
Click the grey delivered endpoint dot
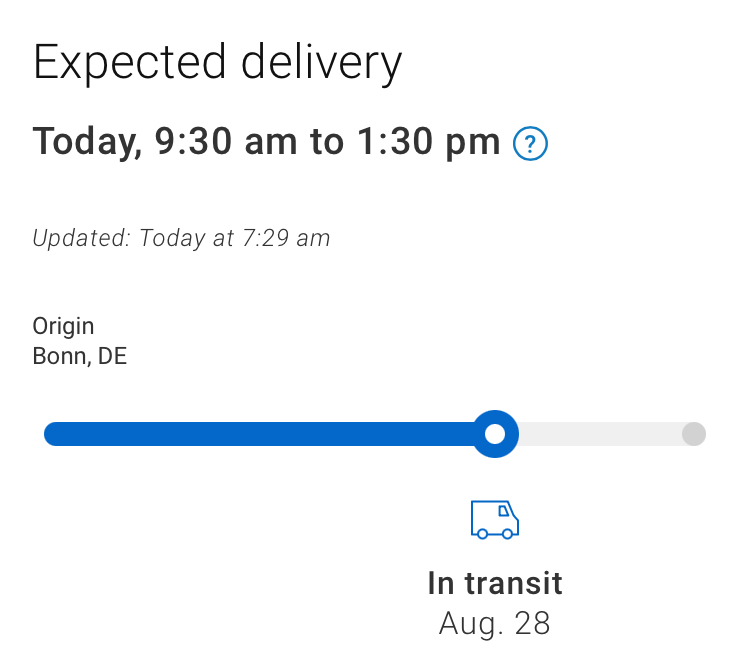point(694,434)
